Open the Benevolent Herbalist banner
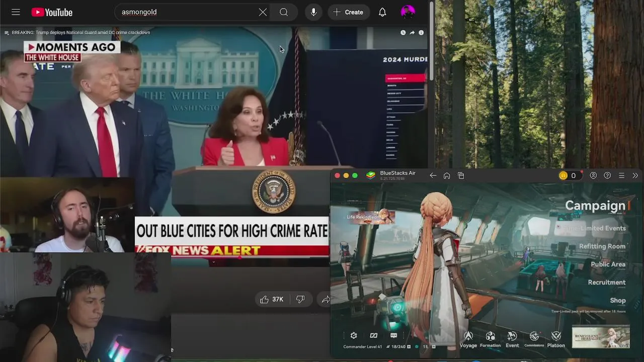This screenshot has height=362, width=644. click(601, 337)
